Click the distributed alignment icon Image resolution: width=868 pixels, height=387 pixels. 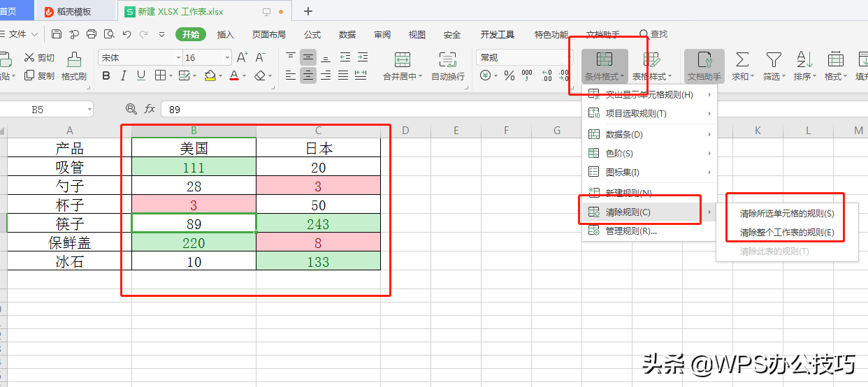(361, 75)
